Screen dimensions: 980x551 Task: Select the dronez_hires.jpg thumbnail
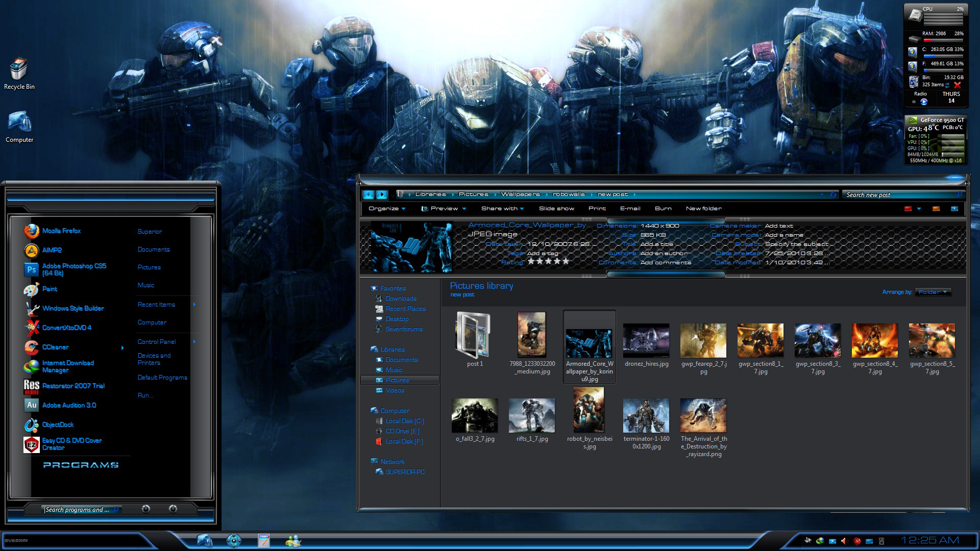646,340
